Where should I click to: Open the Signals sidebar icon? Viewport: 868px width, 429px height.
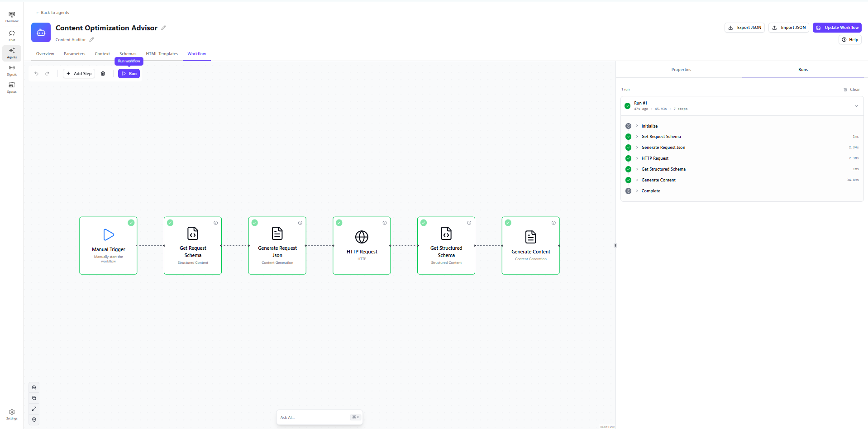coord(12,70)
